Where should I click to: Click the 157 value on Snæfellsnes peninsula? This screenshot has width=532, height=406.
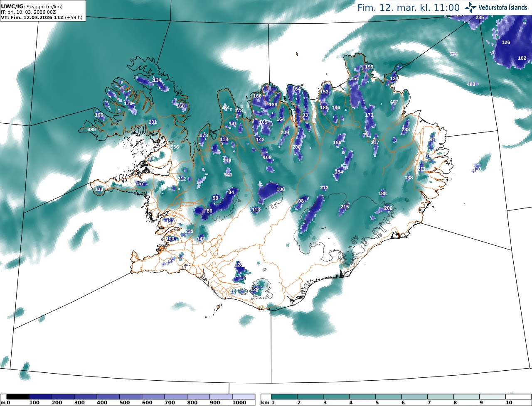coord(140,184)
